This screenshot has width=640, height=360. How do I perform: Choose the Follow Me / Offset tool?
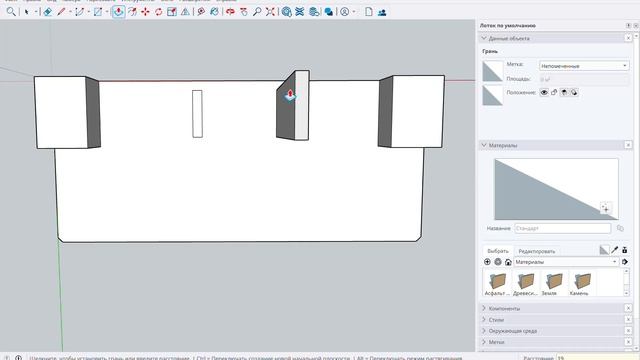(132, 12)
